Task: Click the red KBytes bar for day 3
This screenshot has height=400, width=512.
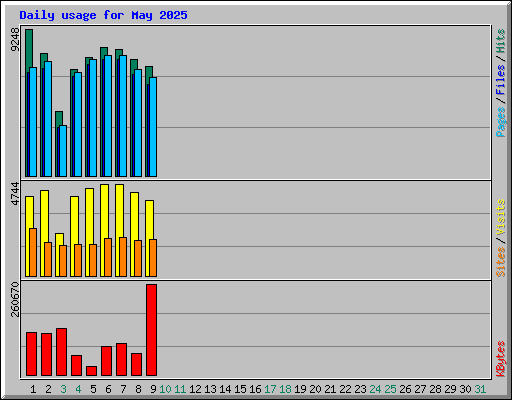Action: 61,352
